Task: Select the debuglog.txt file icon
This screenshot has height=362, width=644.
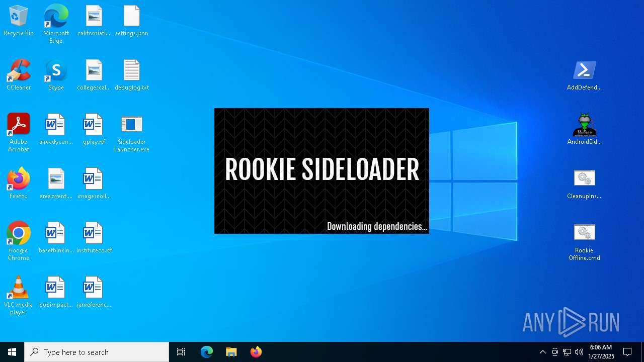Action: 132,75
